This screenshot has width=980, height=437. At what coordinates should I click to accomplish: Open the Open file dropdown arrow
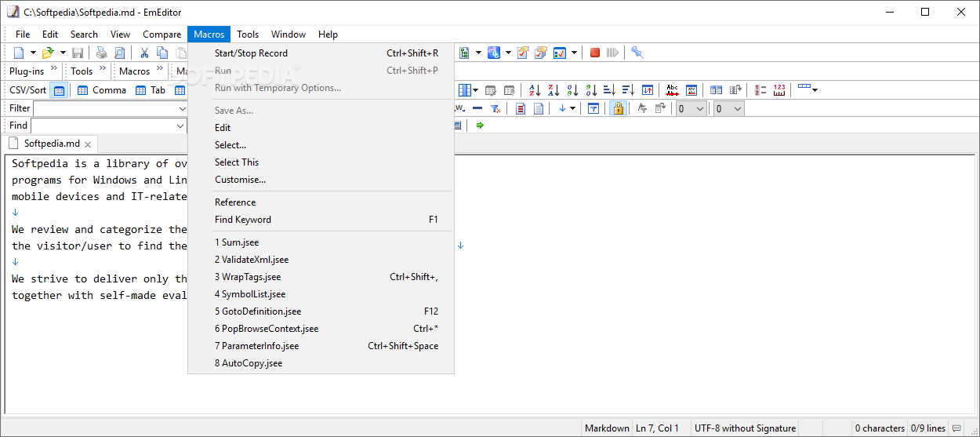click(63, 53)
